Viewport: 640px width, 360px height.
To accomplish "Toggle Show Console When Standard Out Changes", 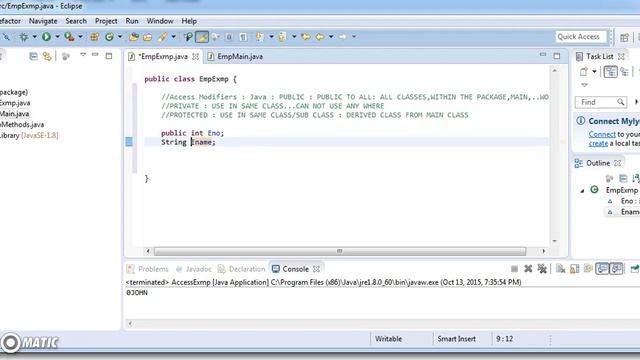I will 602,269.
